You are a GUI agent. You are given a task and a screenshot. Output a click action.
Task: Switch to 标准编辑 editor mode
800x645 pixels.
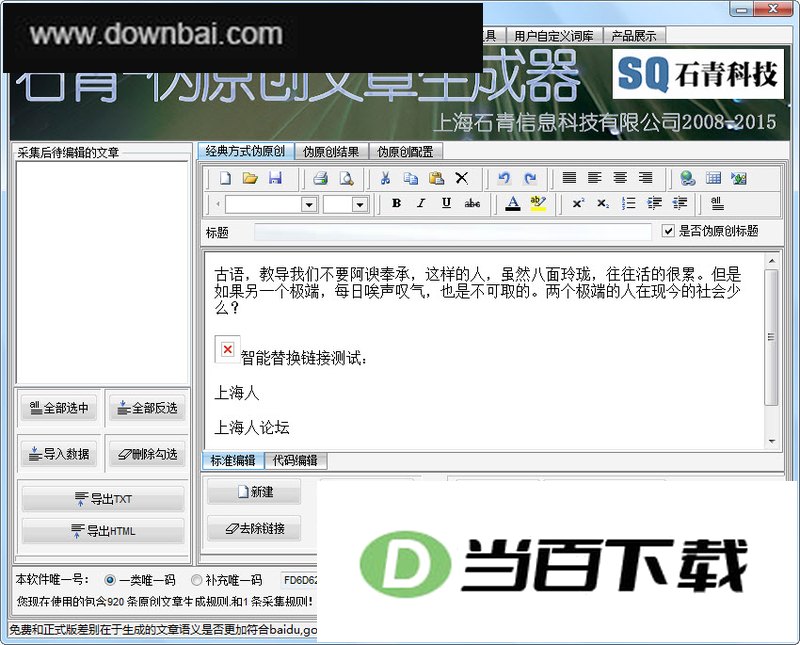pos(233,460)
